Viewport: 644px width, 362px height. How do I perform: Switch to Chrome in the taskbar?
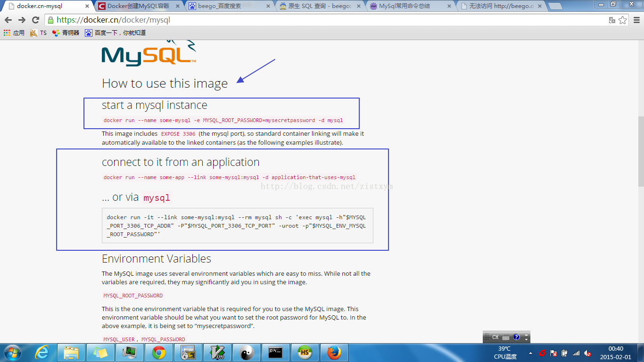click(159, 353)
